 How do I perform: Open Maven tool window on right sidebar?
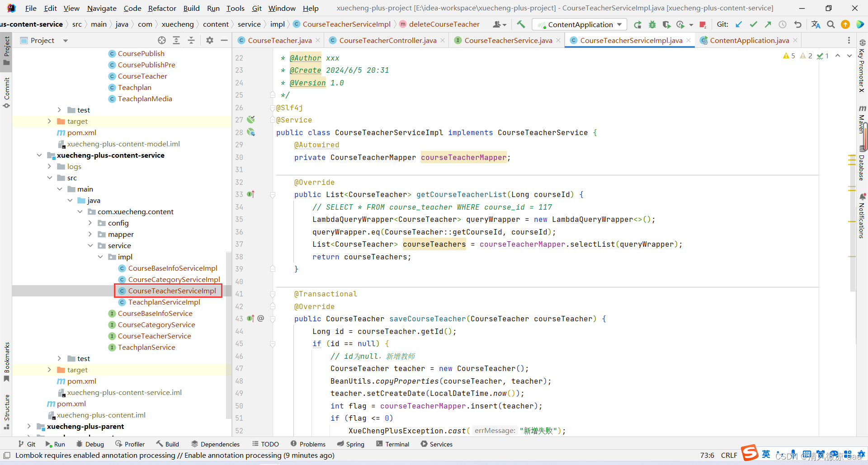pos(862,119)
